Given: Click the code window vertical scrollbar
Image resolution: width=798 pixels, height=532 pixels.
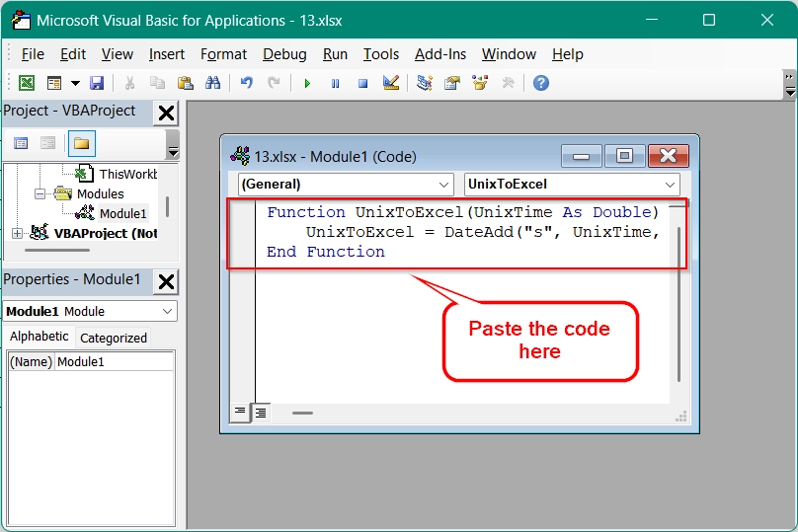Looking at the screenshot, I should click(x=678, y=304).
